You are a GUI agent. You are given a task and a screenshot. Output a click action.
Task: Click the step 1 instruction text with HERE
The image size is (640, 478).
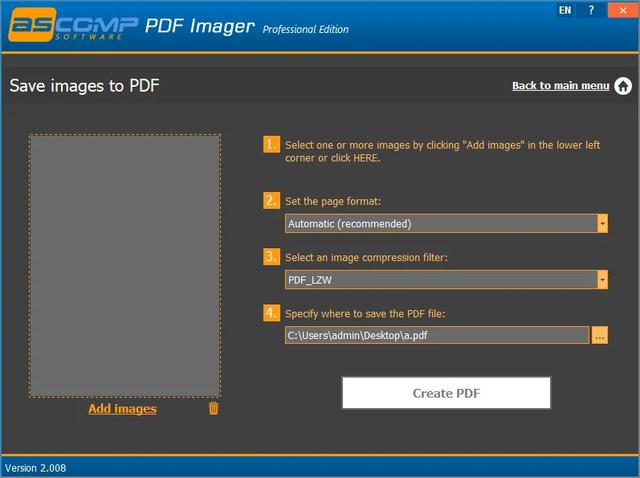pos(442,151)
